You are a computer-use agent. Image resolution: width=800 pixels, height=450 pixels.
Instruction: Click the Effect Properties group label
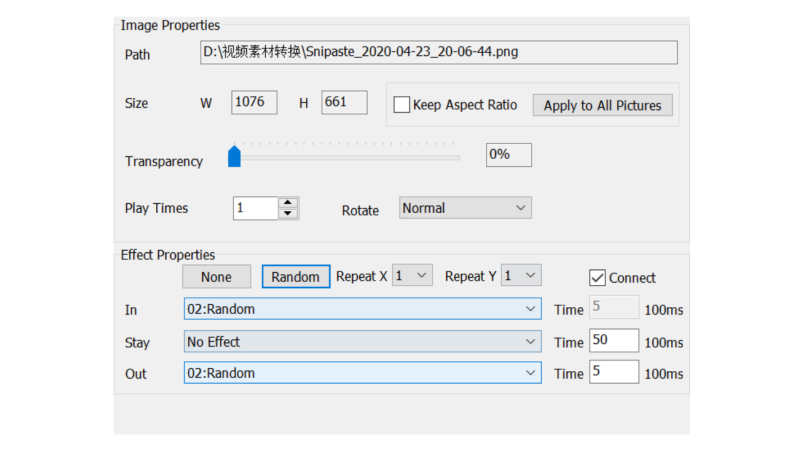pyautogui.click(x=168, y=255)
